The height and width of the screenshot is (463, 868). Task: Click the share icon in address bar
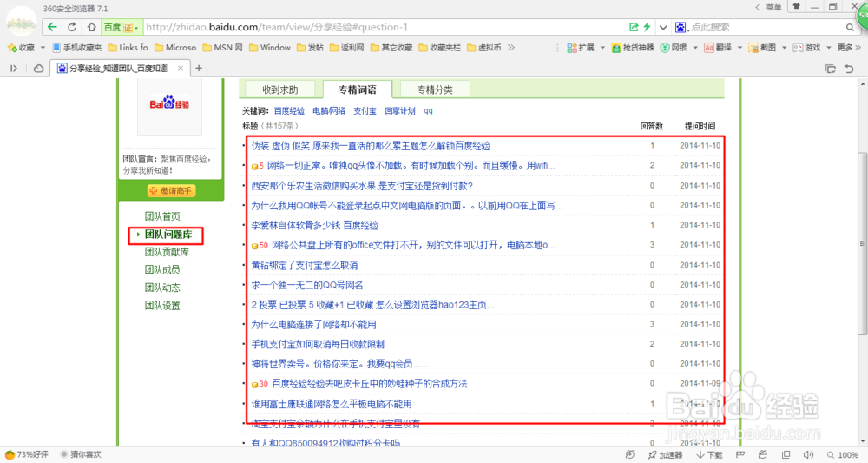point(634,27)
